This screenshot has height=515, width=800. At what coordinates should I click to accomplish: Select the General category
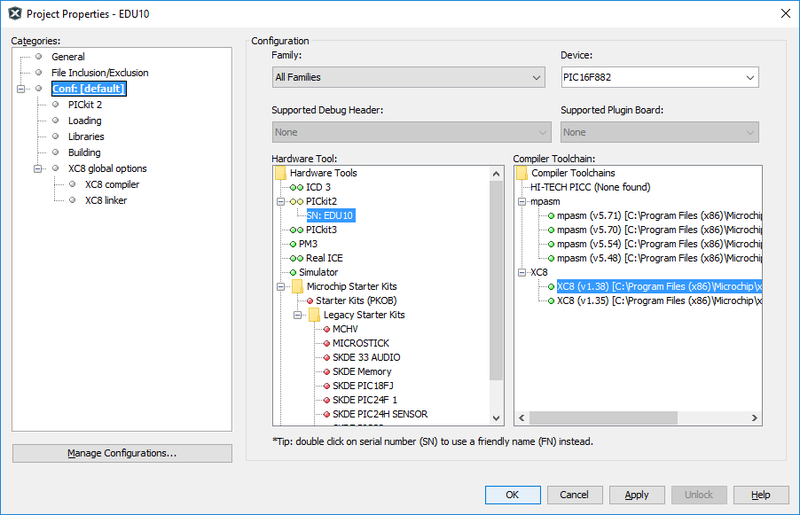pyautogui.click(x=67, y=57)
